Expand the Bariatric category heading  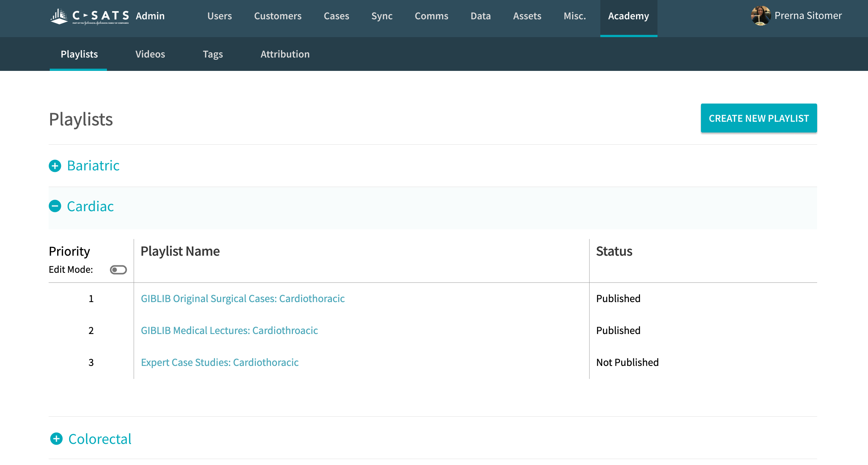(x=93, y=166)
